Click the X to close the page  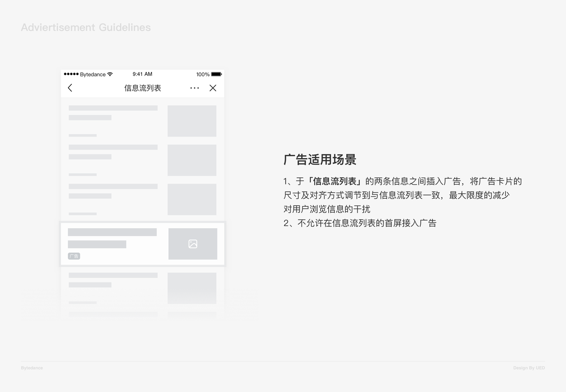213,88
